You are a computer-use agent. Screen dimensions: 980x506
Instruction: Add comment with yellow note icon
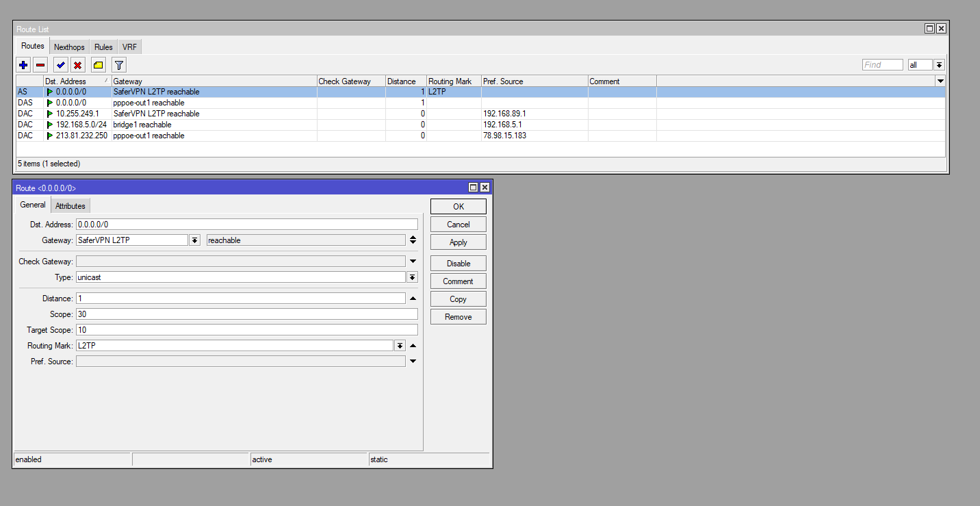[99, 65]
